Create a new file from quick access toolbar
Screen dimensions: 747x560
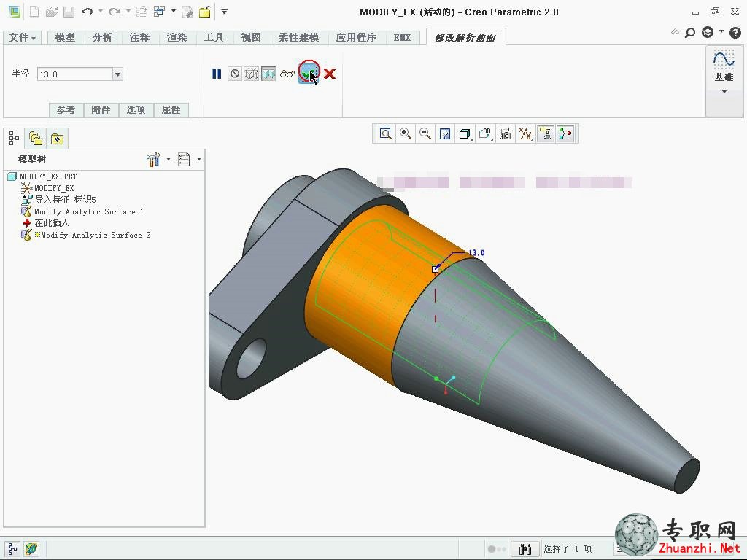coord(34,12)
